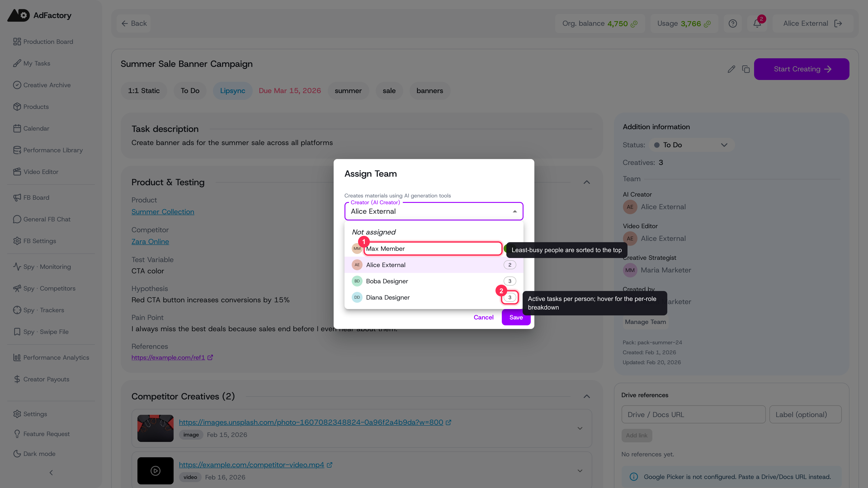Screen dimensions: 868x488
Task: Click the Feature Request lightbulb icon
Action: tap(17, 434)
